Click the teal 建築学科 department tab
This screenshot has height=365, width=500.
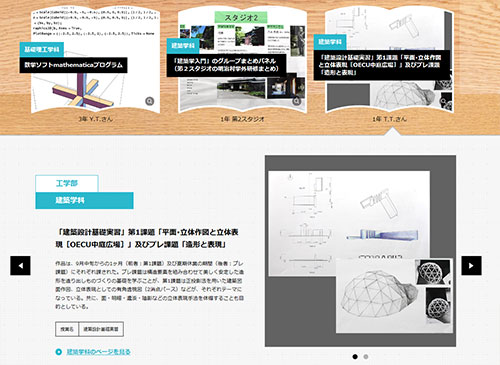coord(84,200)
